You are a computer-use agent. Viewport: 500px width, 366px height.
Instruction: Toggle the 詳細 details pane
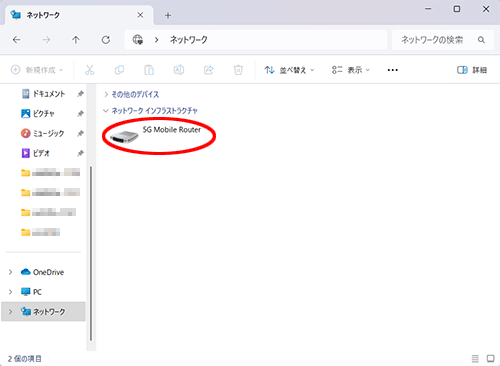coord(472,70)
